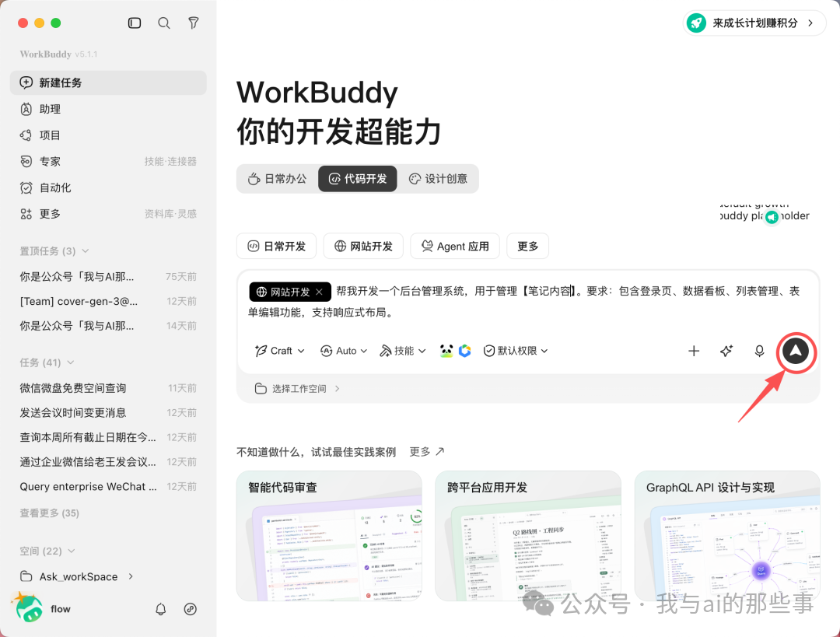Toggle the sidebar panel icon
Image resolution: width=840 pixels, height=637 pixels.
[135, 23]
